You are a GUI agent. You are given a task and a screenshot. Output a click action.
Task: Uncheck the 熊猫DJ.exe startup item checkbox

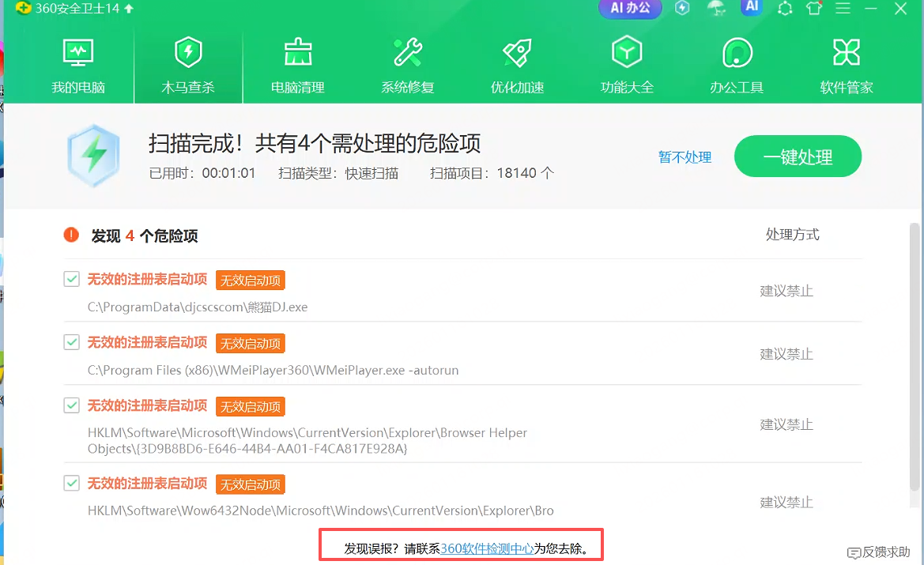(x=71, y=279)
